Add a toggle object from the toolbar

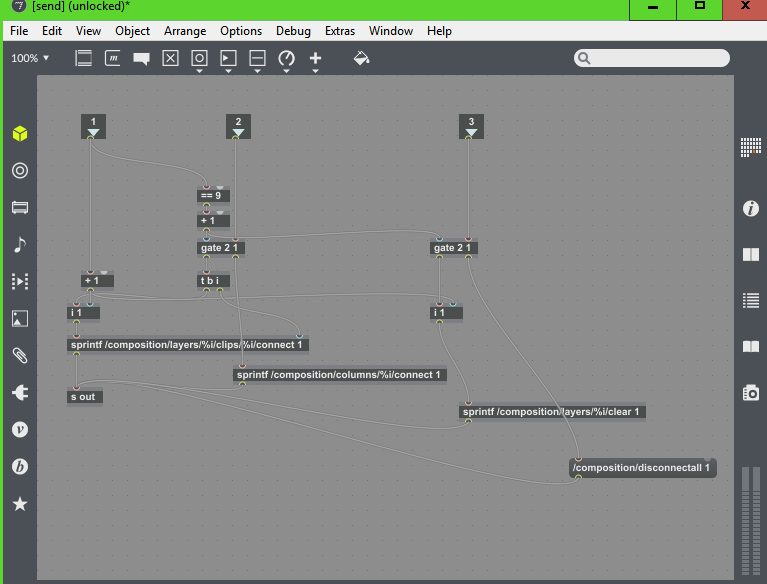pyautogui.click(x=170, y=58)
